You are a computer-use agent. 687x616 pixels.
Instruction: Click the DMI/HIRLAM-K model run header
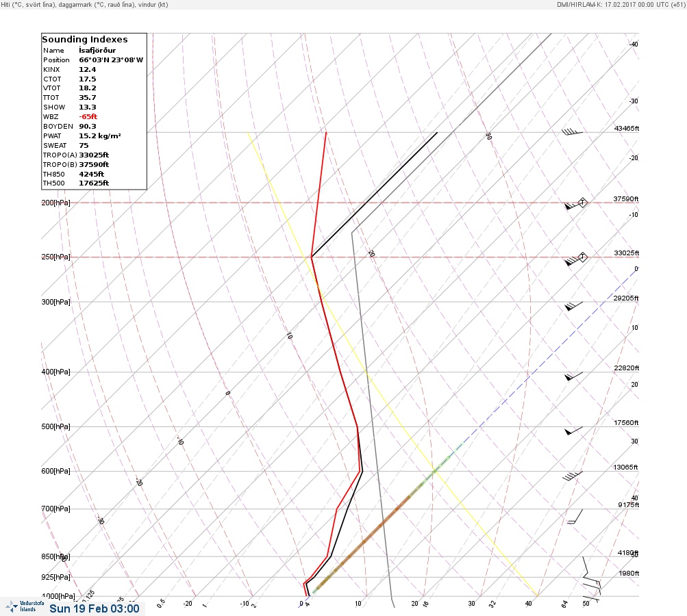point(621,4)
